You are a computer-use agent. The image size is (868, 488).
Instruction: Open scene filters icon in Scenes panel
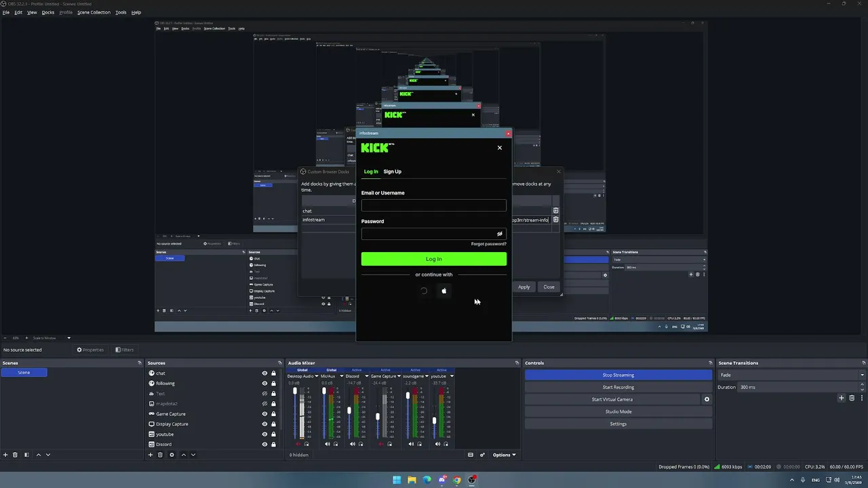click(26, 455)
